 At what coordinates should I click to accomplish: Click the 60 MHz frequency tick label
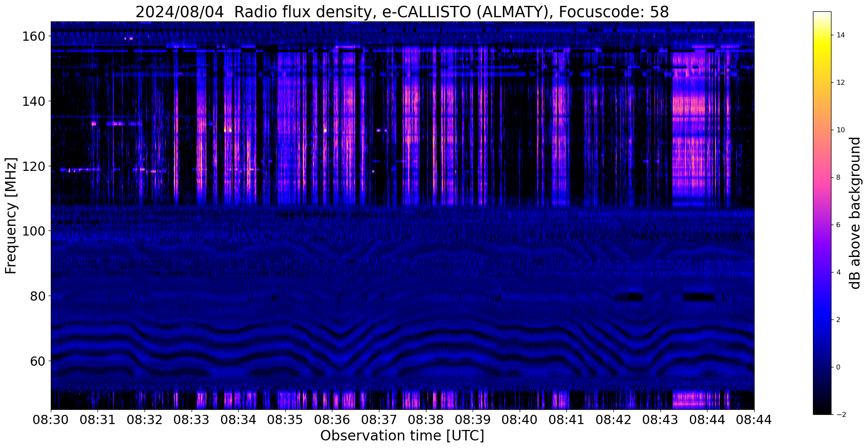[37, 361]
